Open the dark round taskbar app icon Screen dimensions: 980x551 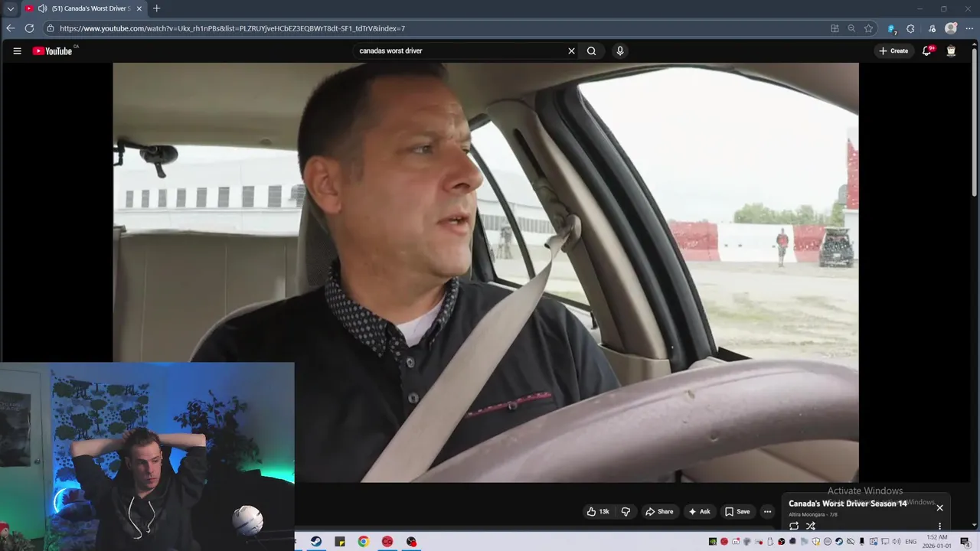click(x=411, y=542)
